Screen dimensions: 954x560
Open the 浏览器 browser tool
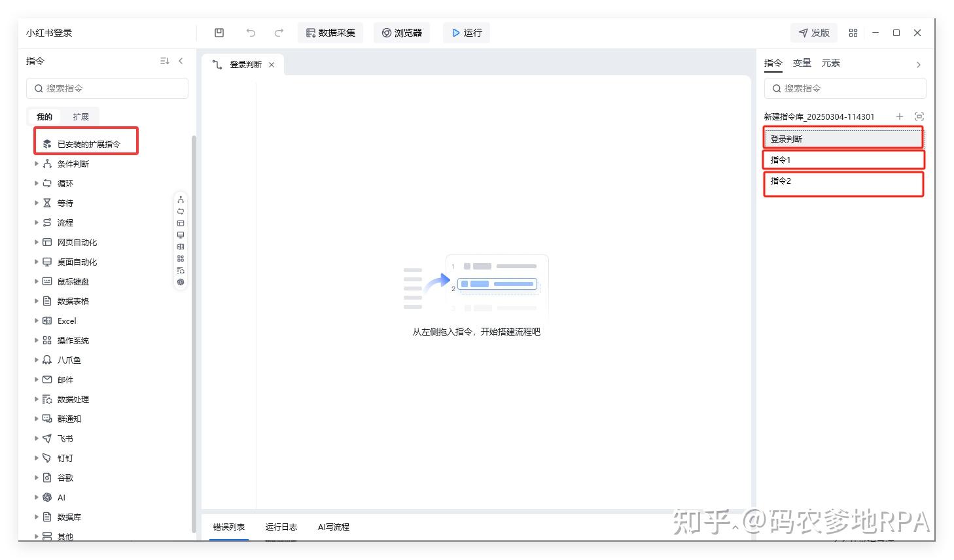pos(401,32)
